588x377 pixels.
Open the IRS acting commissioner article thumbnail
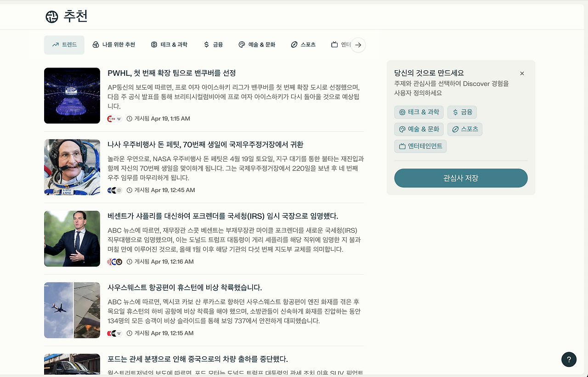[72, 239]
